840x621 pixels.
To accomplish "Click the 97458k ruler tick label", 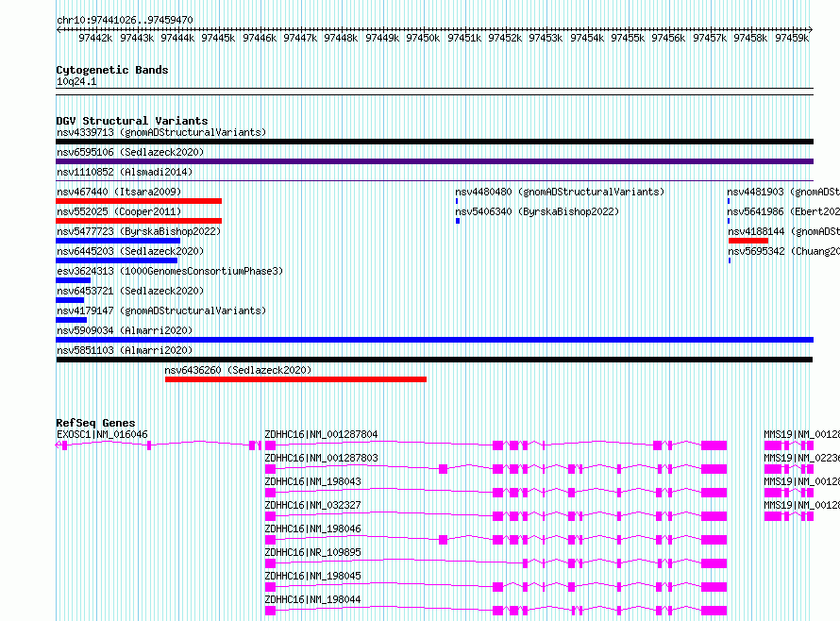I will (x=750, y=38).
